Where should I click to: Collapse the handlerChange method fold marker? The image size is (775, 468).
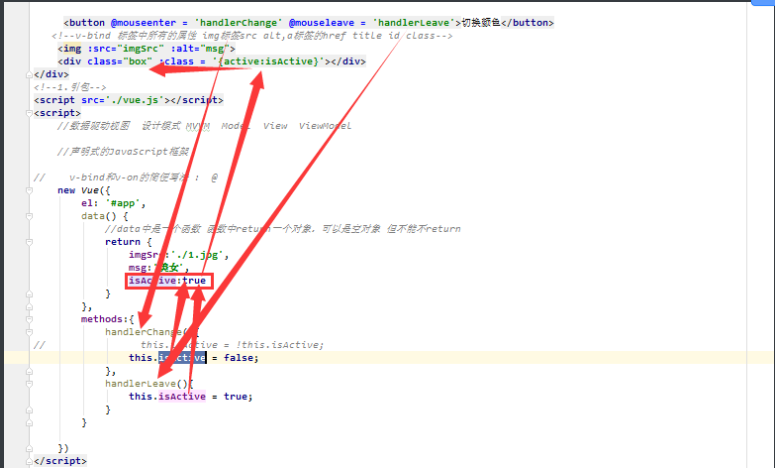29,332
